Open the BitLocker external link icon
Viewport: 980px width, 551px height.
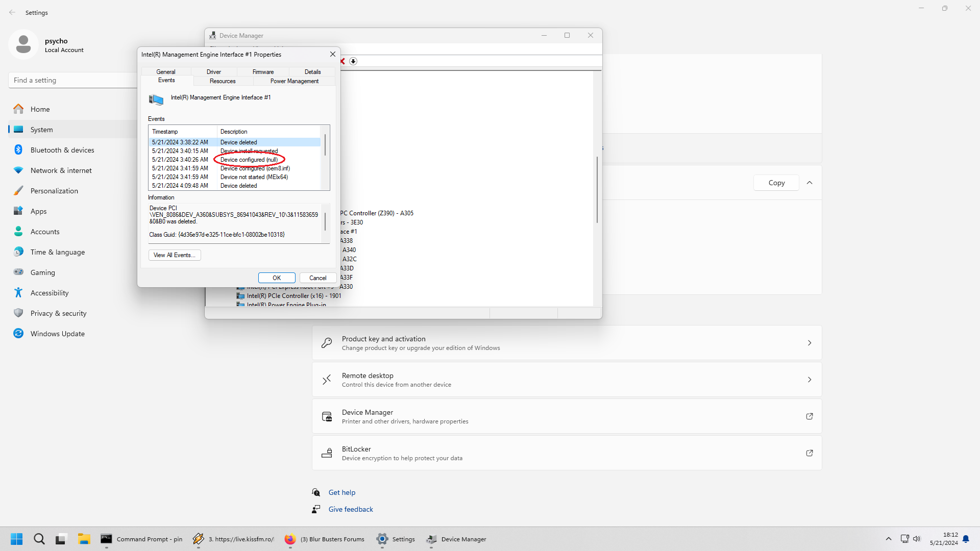(x=809, y=453)
